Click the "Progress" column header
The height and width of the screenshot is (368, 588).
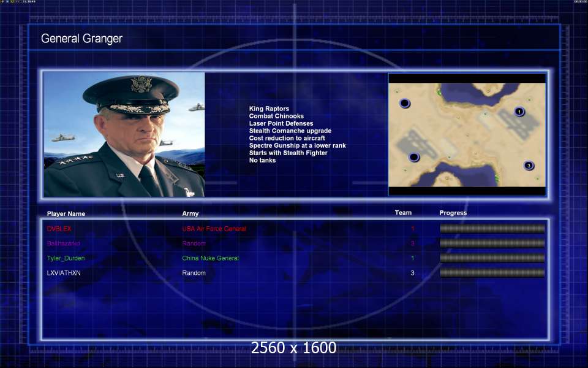(453, 213)
